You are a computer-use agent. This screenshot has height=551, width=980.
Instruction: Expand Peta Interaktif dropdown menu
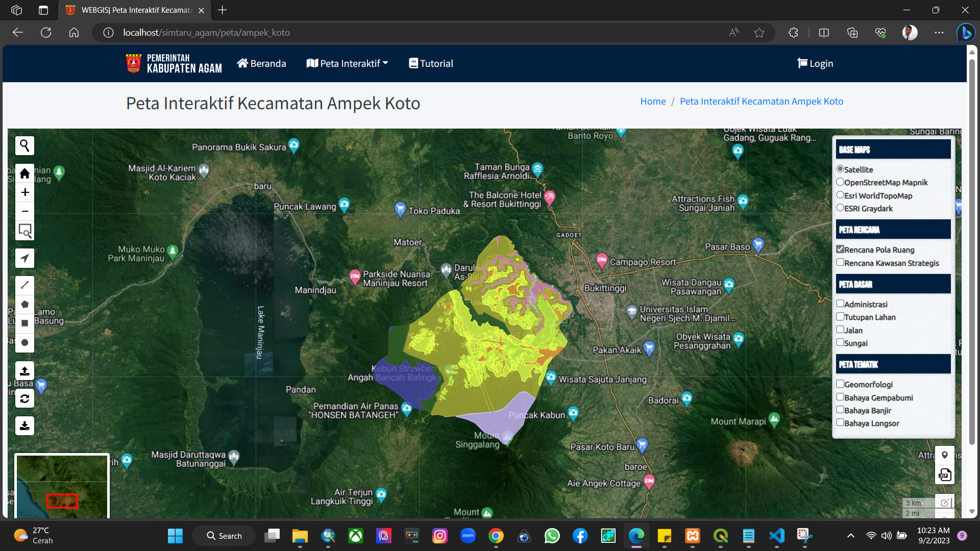347,63
